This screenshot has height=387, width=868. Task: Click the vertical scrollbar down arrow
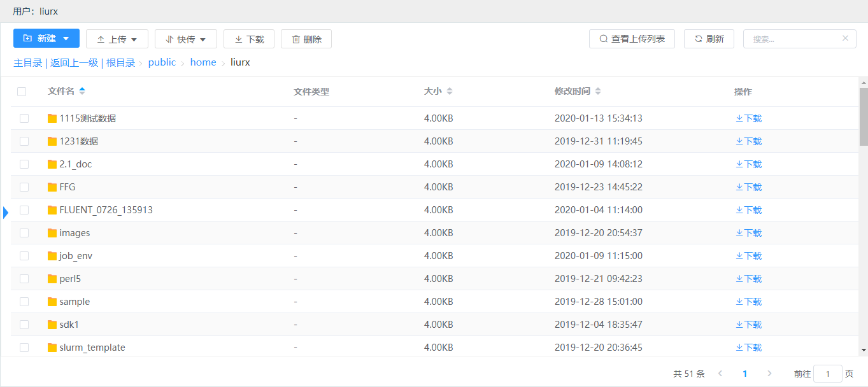[864, 349]
